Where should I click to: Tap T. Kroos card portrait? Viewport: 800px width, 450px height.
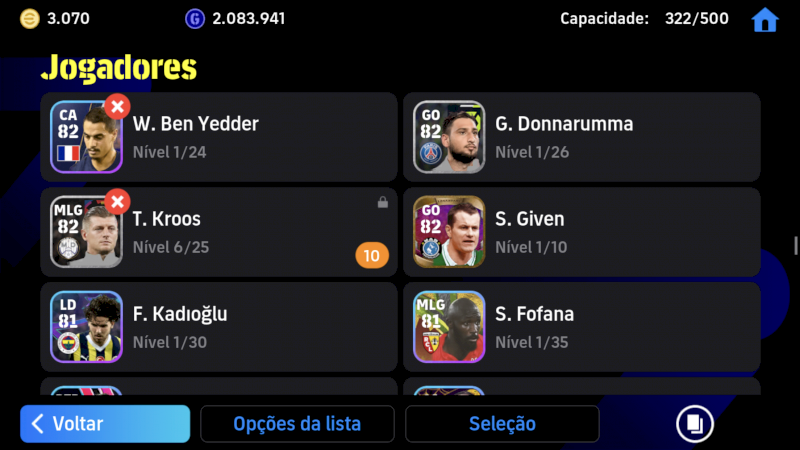pos(86,232)
